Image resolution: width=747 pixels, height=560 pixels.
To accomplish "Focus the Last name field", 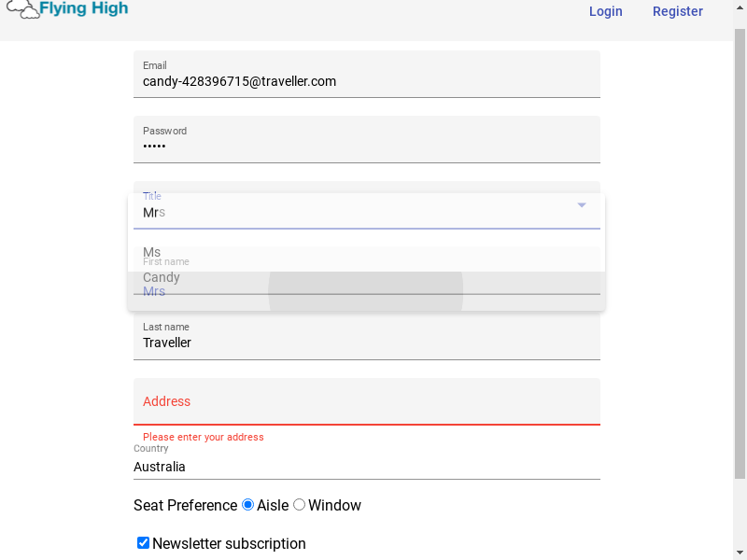I will tap(366, 336).
